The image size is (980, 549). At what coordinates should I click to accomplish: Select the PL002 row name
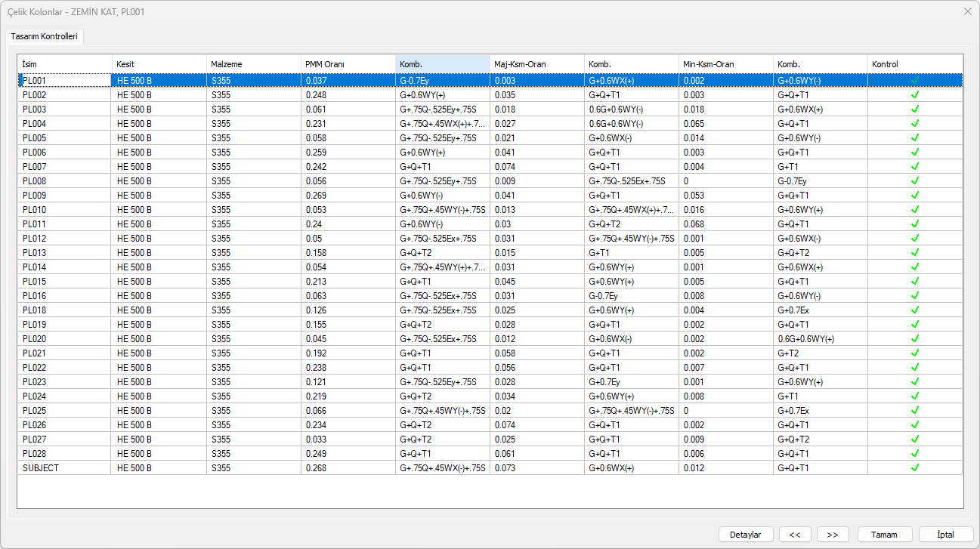(64, 94)
